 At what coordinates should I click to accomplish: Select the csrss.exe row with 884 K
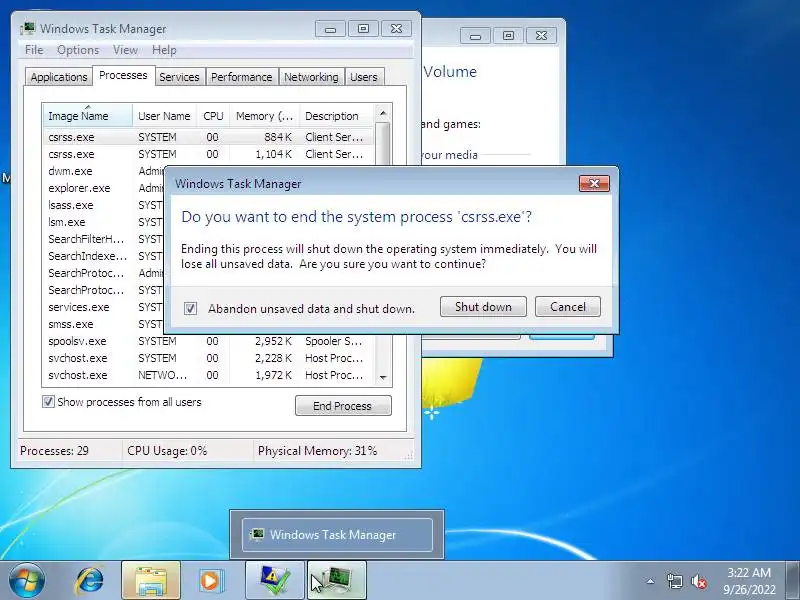[208, 137]
